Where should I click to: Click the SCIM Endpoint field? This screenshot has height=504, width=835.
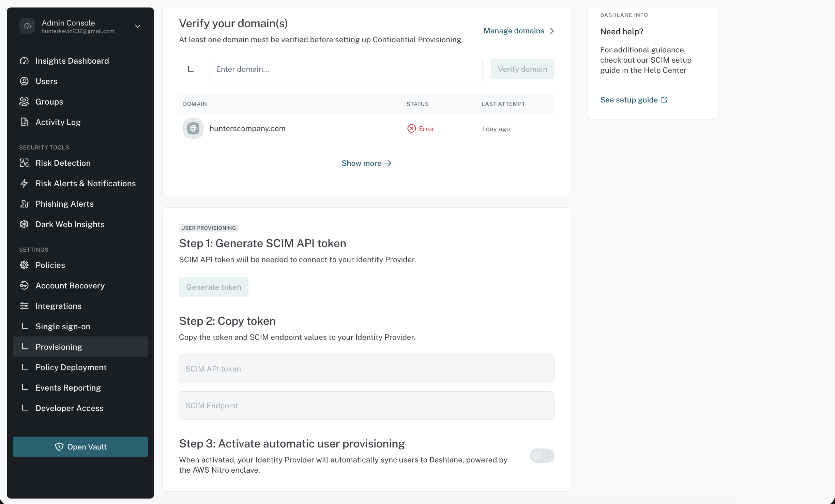[x=367, y=406]
